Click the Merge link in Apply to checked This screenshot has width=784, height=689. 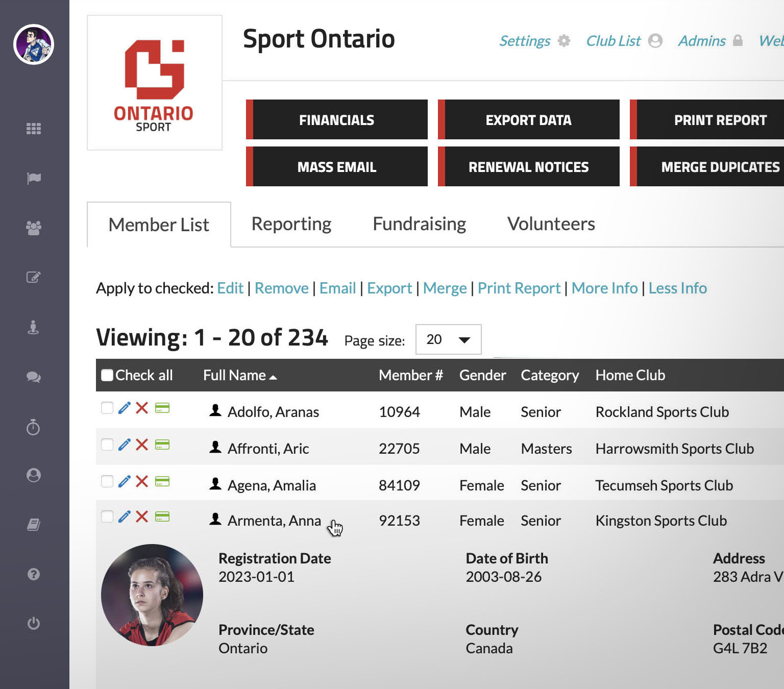pos(445,288)
